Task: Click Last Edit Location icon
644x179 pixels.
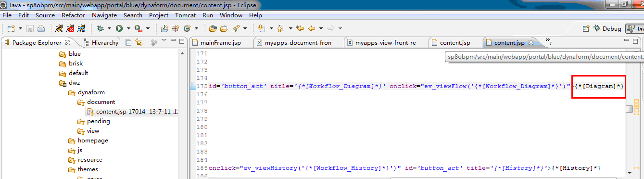Action: click(300, 28)
